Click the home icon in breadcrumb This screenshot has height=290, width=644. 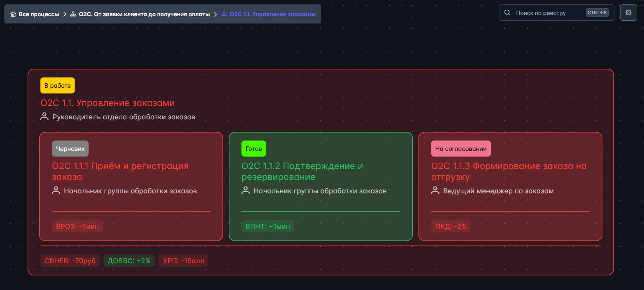tap(13, 14)
